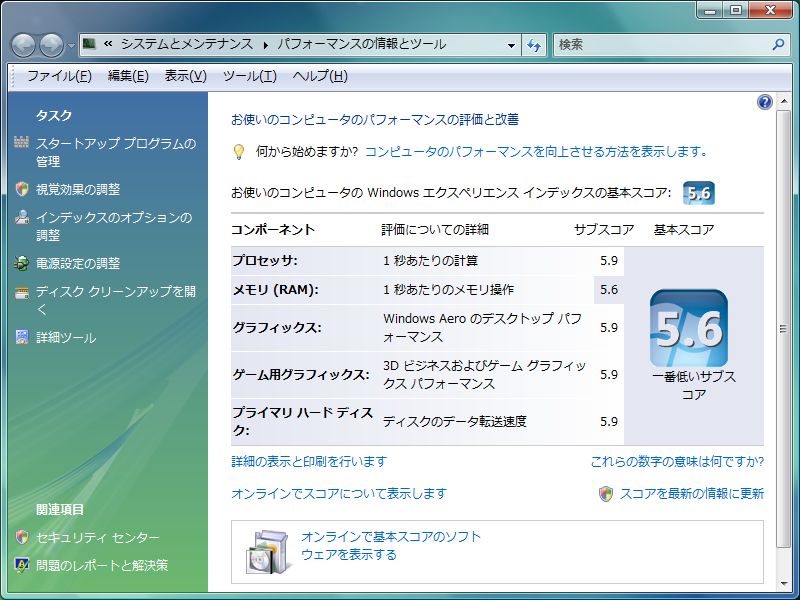Select the メモリ (RAM): row label
The image size is (800, 600).
[x=275, y=289]
